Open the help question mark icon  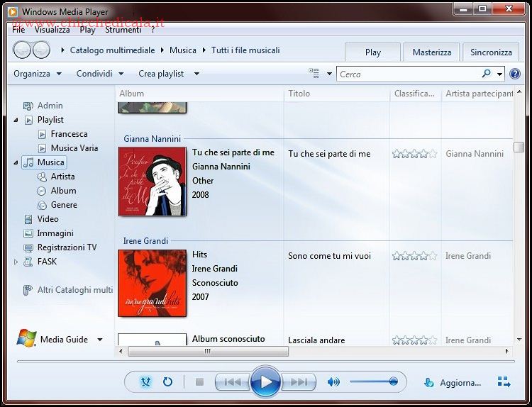(x=515, y=74)
